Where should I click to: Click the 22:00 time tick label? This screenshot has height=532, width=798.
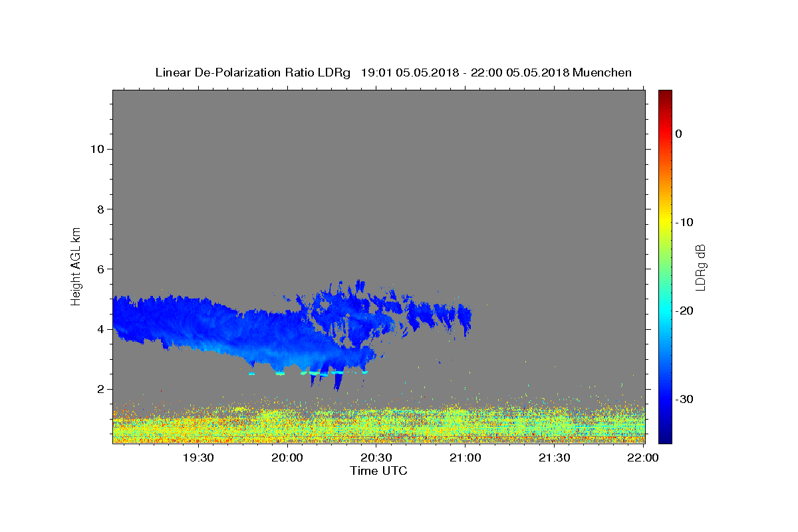point(643,458)
